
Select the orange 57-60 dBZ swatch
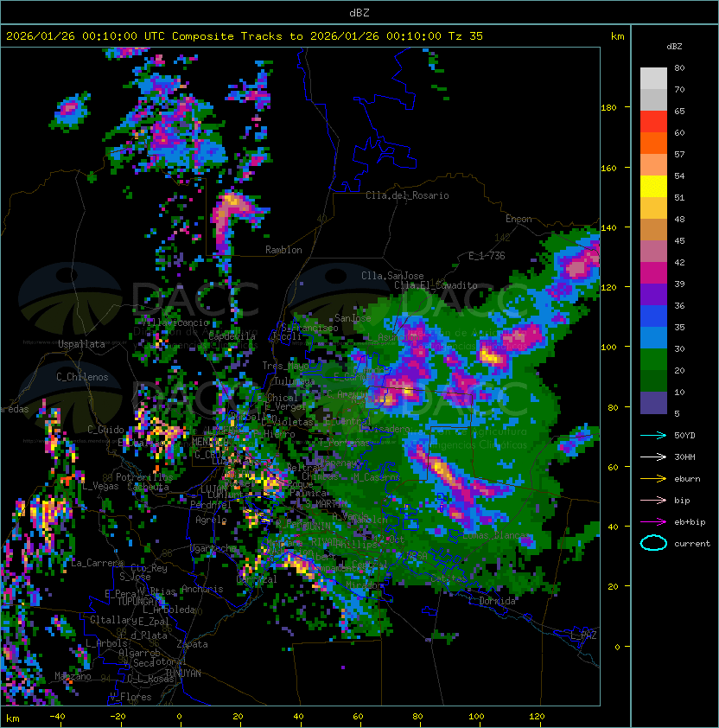click(x=653, y=143)
